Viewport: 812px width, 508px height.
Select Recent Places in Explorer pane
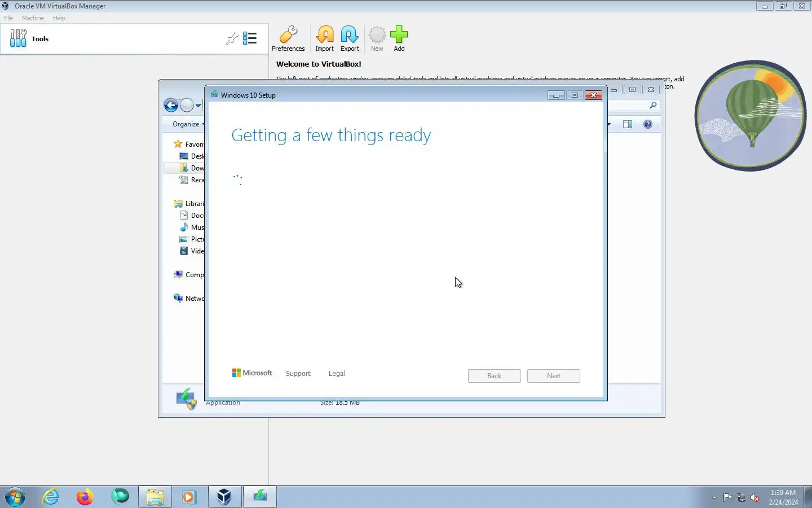tap(191, 180)
